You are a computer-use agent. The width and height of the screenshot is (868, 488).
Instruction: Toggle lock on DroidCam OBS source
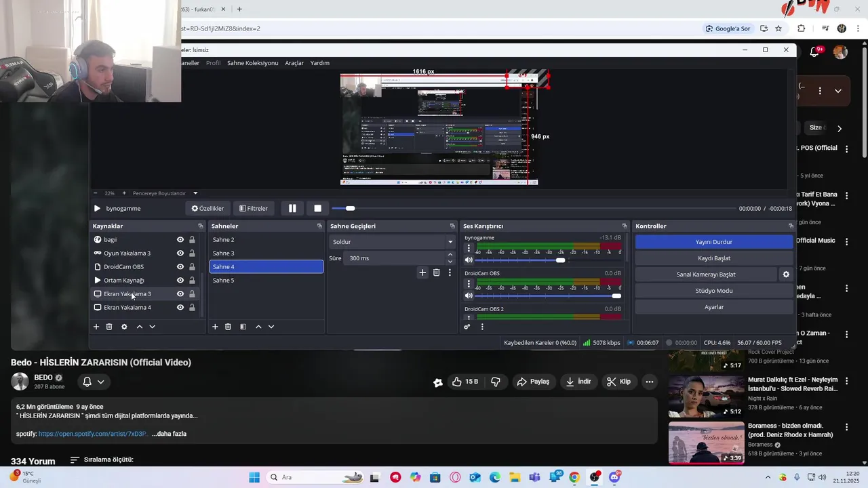coord(192,266)
